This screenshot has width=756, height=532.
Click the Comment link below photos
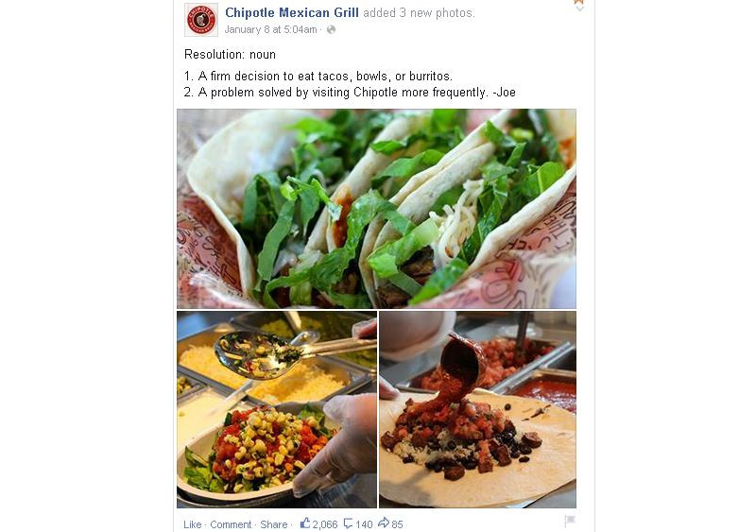click(231, 524)
